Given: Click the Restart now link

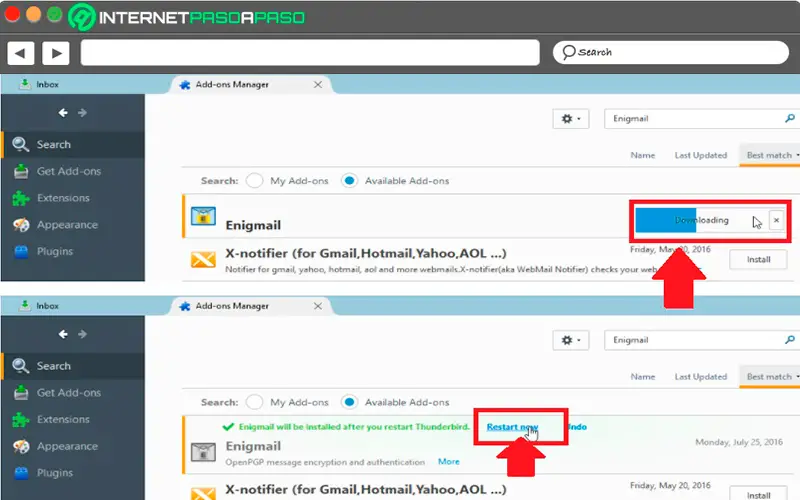Looking at the screenshot, I should point(512,427).
